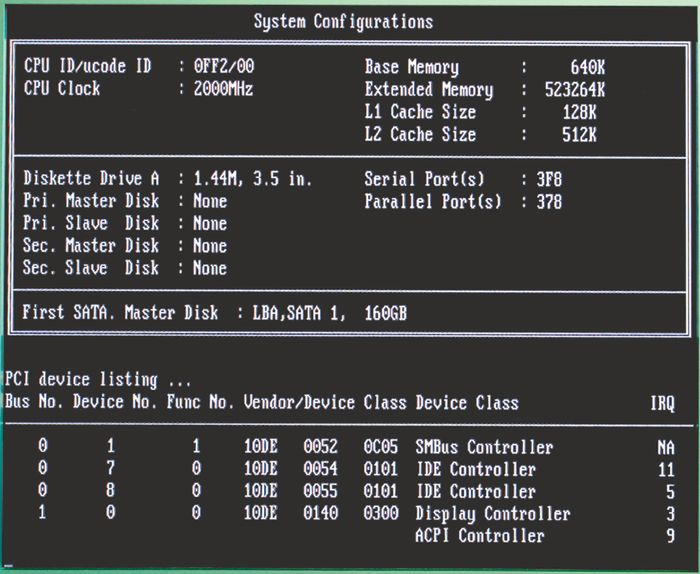Image resolution: width=700 pixels, height=574 pixels.
Task: Click the Func No. column header
Action: tap(200, 402)
